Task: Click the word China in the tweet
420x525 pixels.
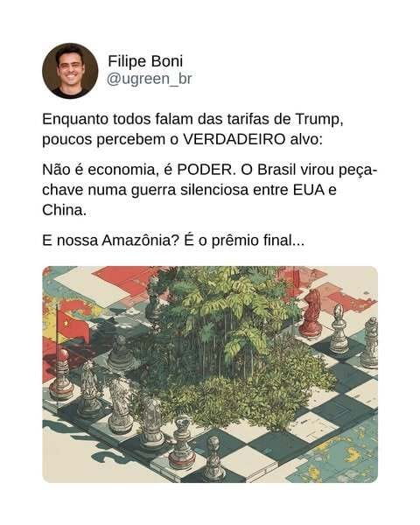Action: point(64,210)
